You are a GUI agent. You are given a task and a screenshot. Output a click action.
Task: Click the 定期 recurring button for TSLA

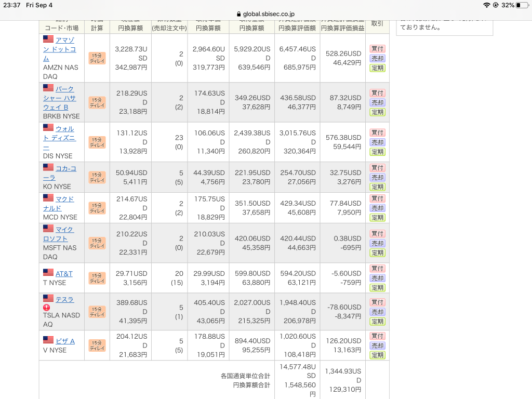point(377,321)
